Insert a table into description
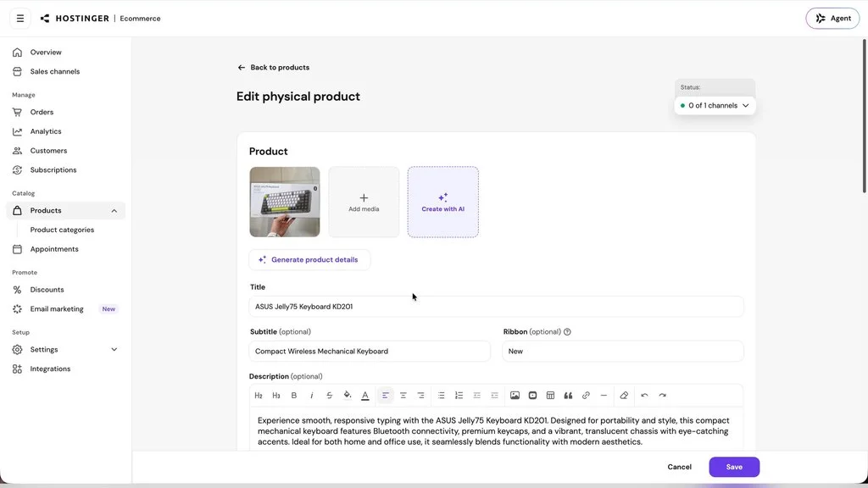 pyautogui.click(x=550, y=396)
